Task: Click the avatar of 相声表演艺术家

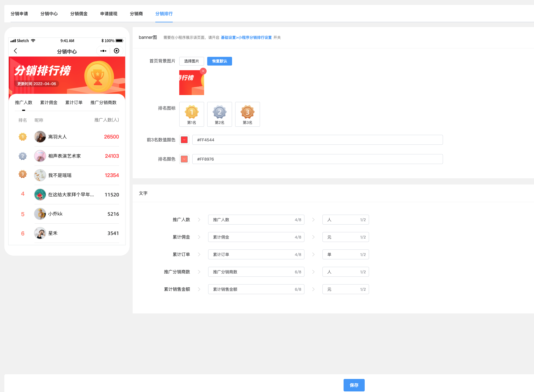Action: point(40,156)
